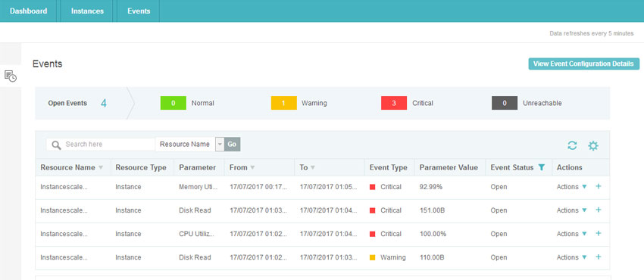Click the green Normal count badge
The image size is (644, 280).
[173, 104]
